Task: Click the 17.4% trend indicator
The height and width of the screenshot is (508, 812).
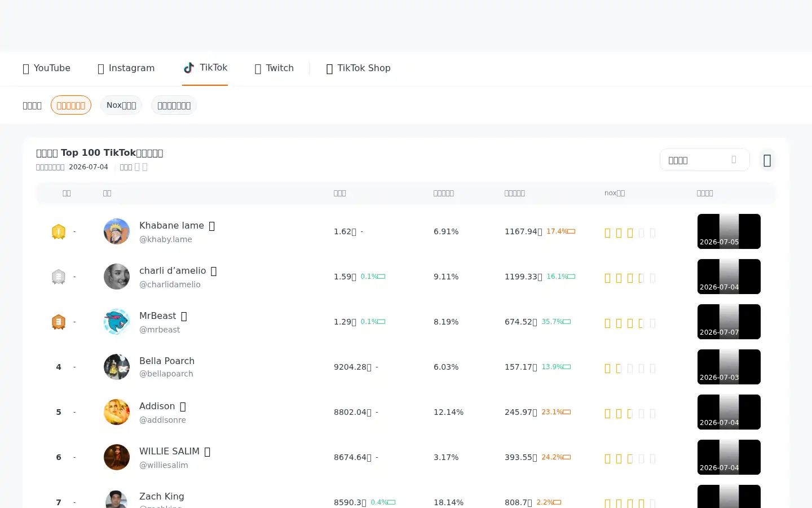Action: (x=561, y=231)
